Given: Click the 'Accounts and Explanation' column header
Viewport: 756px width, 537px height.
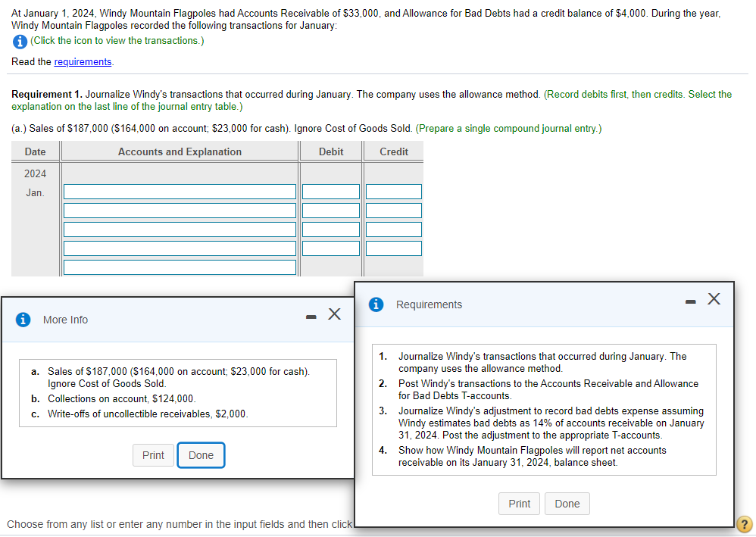Looking at the screenshot, I should (180, 151).
